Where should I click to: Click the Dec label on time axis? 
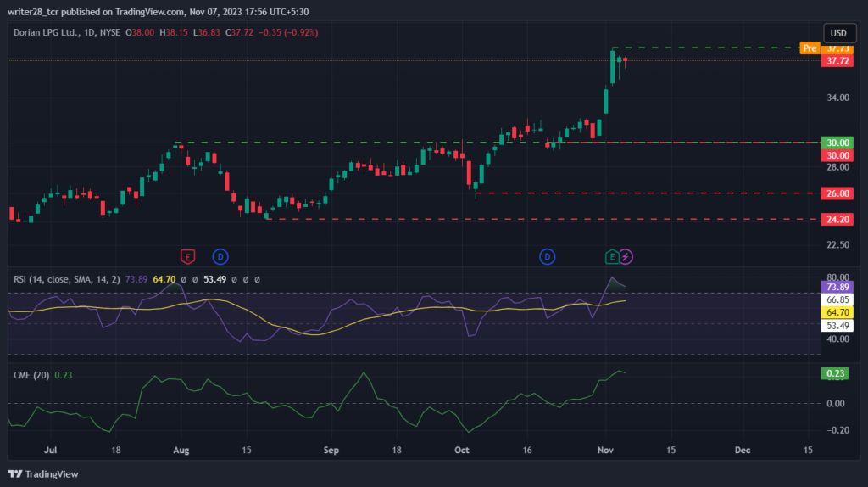(x=743, y=450)
